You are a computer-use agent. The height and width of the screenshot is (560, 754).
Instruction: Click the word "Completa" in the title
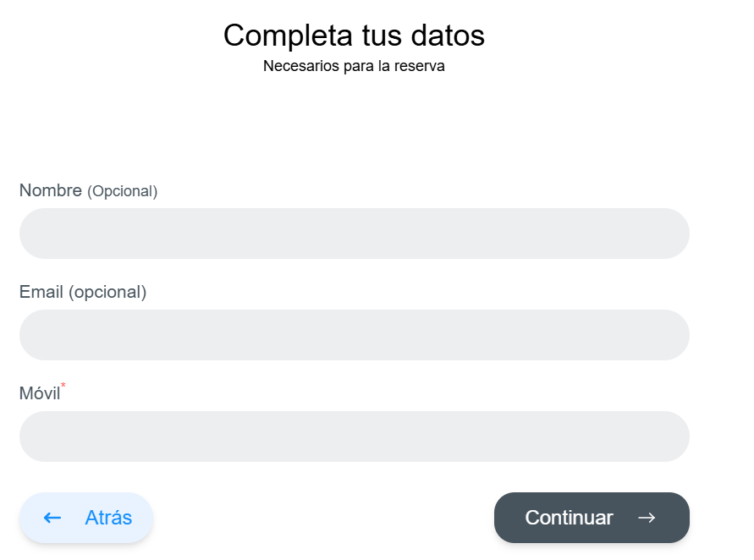pyautogui.click(x=287, y=36)
